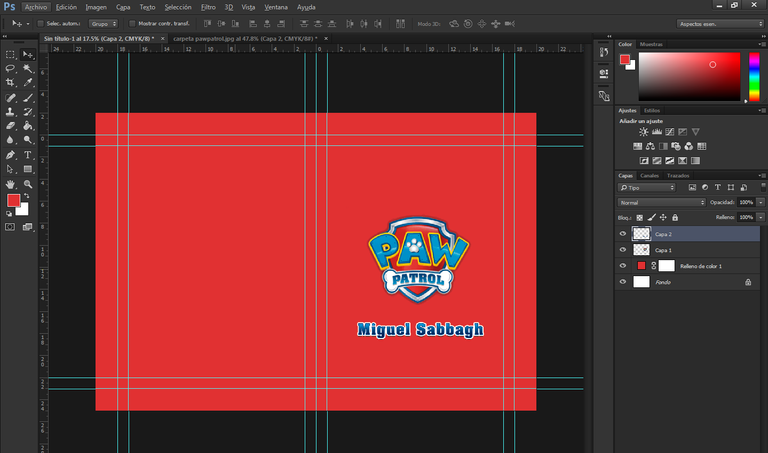Hide the Fondo layer
Screen dimensions: 768x453
(623, 282)
